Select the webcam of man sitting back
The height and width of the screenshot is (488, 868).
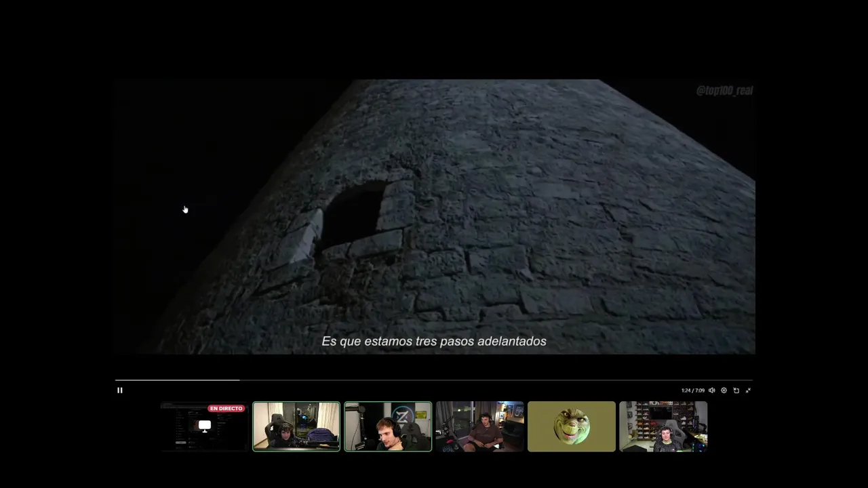pos(479,426)
